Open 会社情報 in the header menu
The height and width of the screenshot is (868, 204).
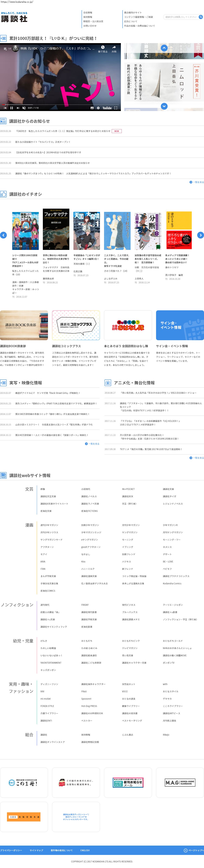coord(88,12)
